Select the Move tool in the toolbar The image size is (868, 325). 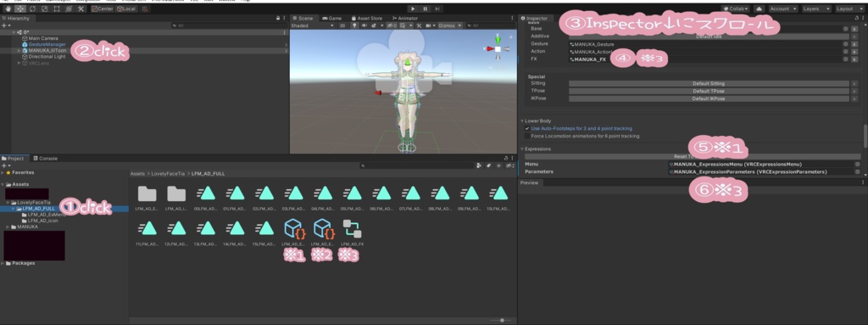pyautogui.click(x=20, y=8)
